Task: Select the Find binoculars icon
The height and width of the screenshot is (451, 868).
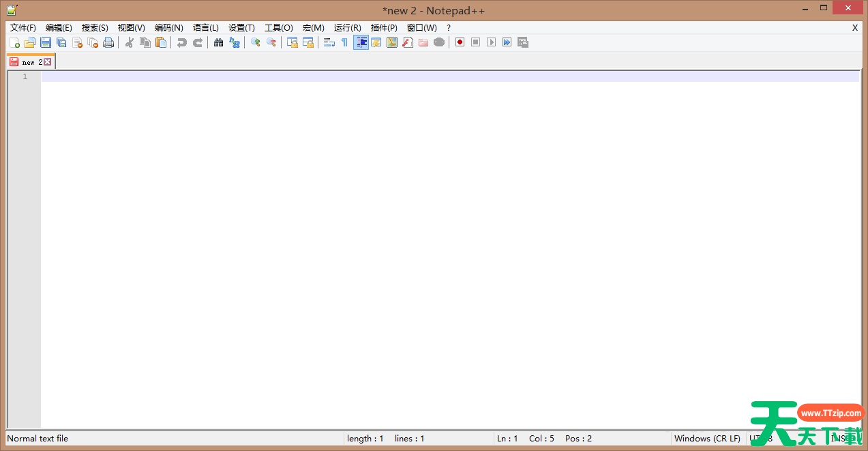Action: [x=218, y=42]
